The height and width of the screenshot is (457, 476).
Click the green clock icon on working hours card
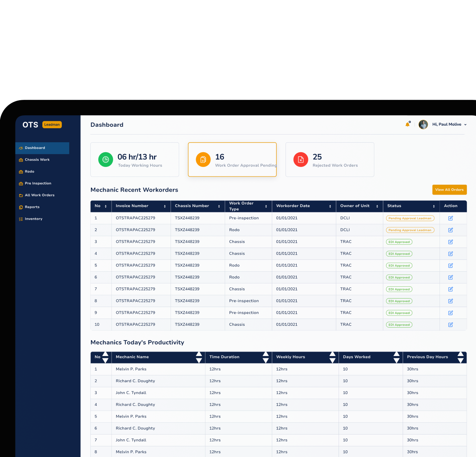pyautogui.click(x=106, y=159)
